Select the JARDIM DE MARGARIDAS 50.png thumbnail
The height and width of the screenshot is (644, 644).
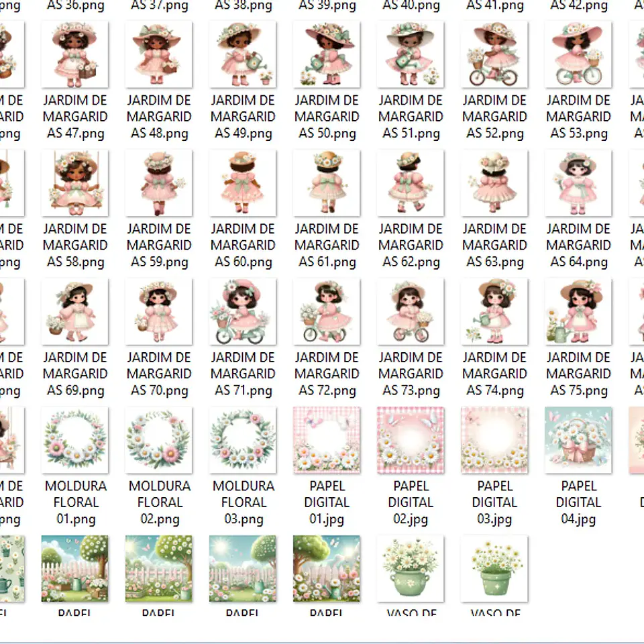click(327, 55)
